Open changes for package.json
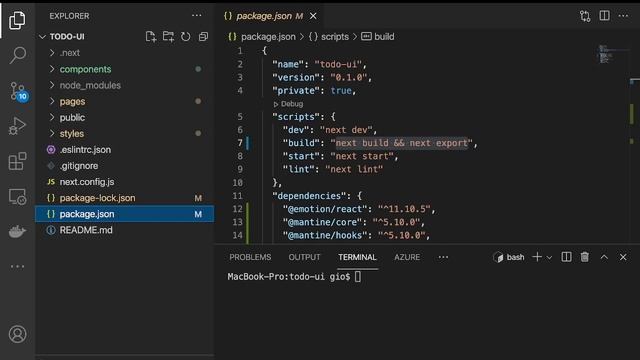 pos(585,16)
